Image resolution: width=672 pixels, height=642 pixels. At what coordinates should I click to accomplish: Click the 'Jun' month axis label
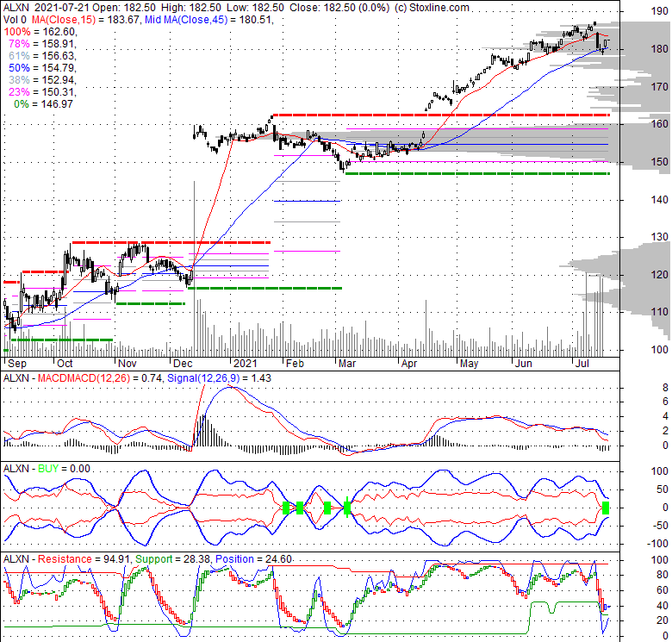(x=523, y=364)
